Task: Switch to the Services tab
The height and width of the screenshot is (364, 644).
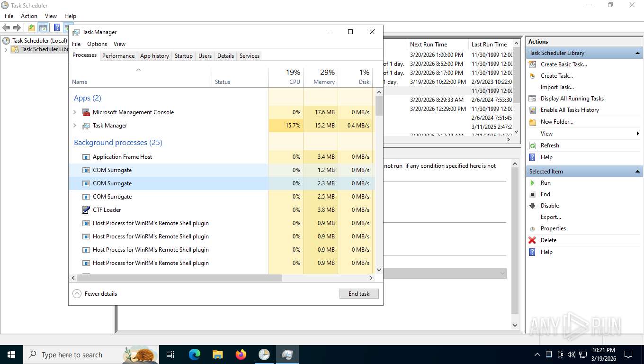Action: [x=250, y=56]
